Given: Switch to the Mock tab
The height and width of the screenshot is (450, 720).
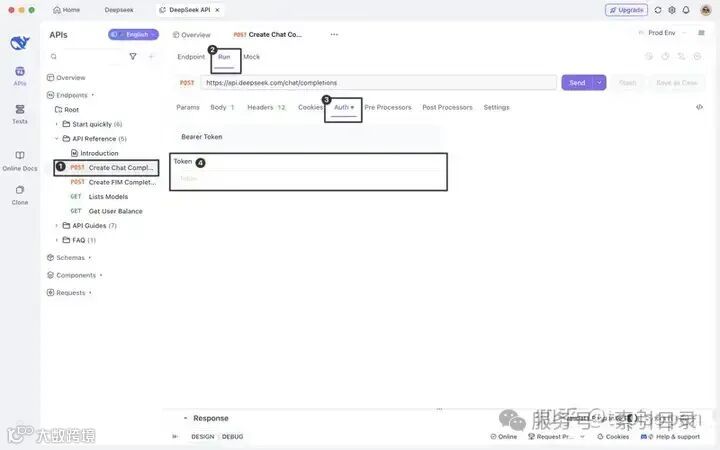Looking at the screenshot, I should pos(251,56).
